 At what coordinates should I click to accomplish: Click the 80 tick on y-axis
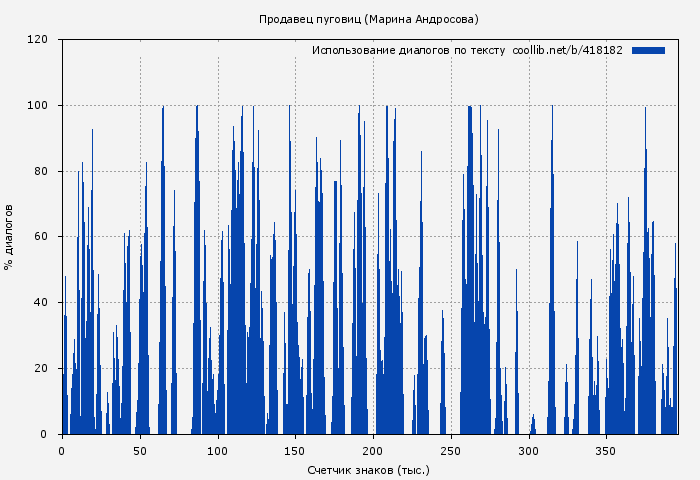(x=41, y=171)
